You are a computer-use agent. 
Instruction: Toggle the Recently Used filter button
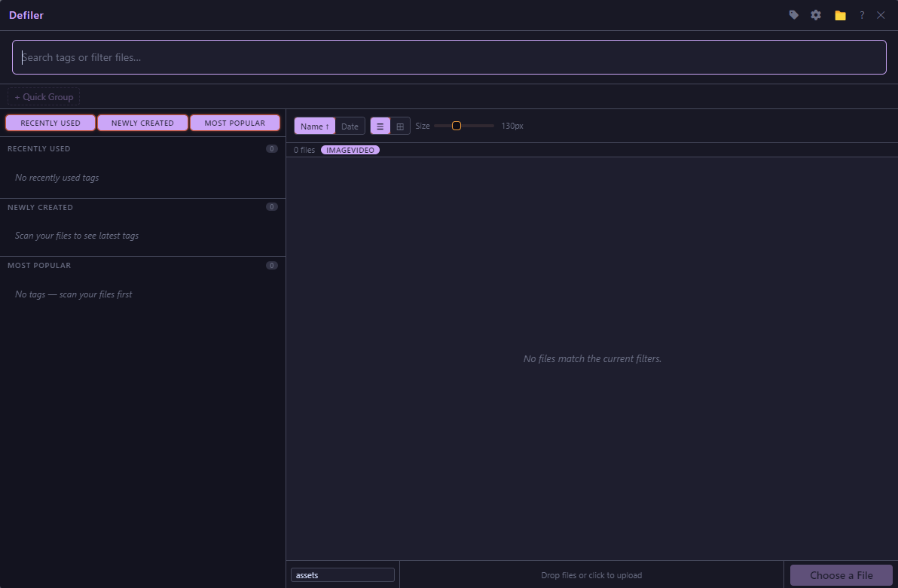point(50,123)
